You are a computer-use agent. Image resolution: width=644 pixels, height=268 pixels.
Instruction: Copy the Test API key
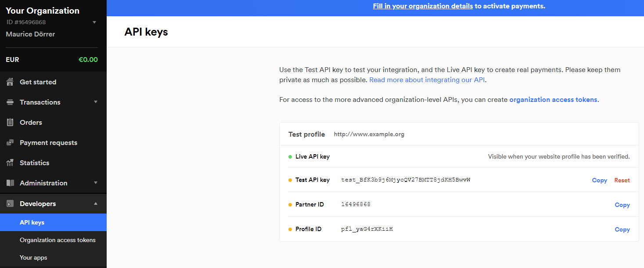tap(599, 180)
